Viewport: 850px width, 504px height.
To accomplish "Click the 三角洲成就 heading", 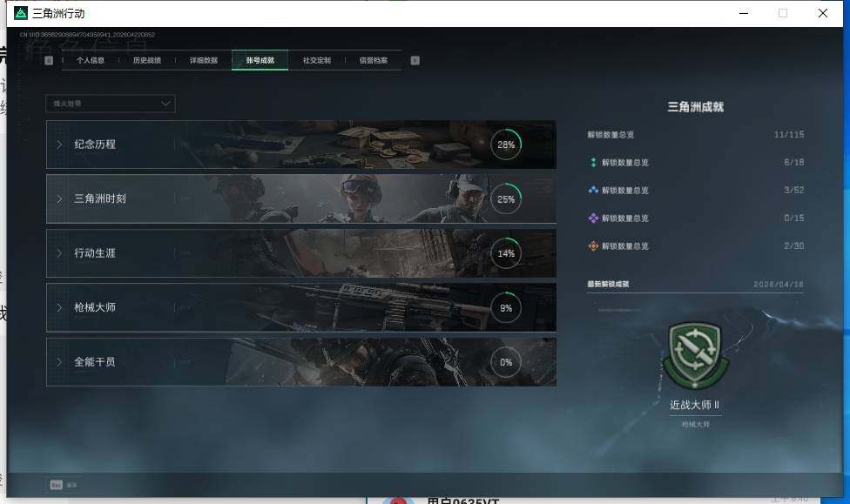I will [695, 107].
